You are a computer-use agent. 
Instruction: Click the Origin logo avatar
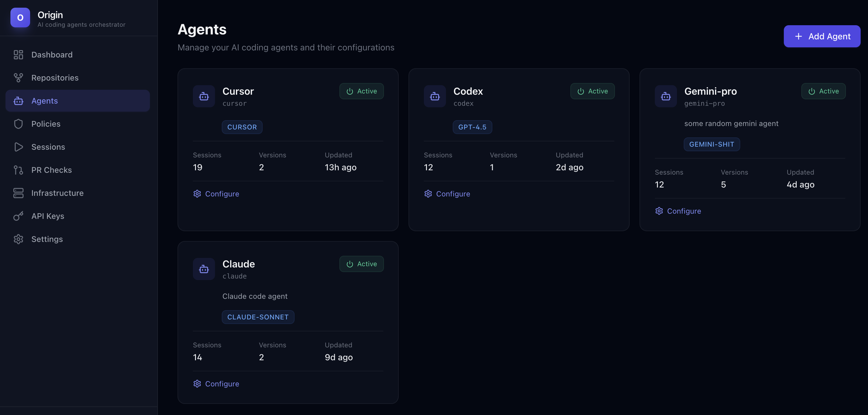pyautogui.click(x=20, y=18)
